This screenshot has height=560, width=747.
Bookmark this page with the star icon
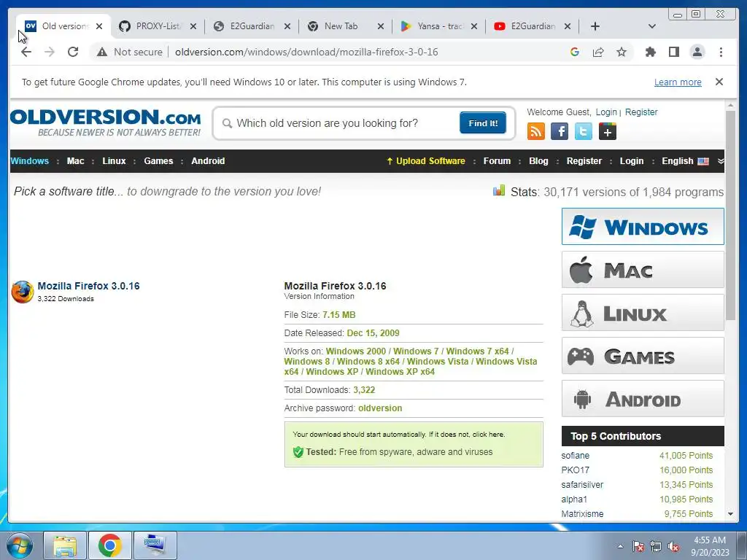click(x=622, y=52)
